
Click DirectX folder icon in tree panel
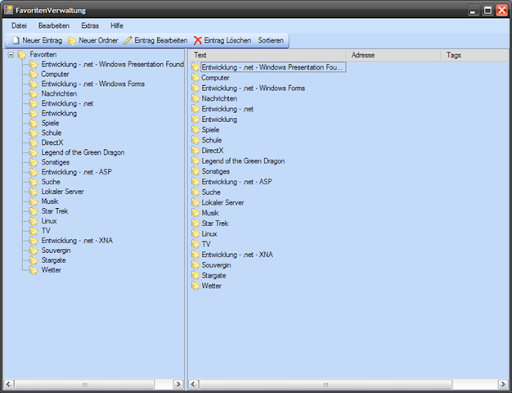point(33,143)
